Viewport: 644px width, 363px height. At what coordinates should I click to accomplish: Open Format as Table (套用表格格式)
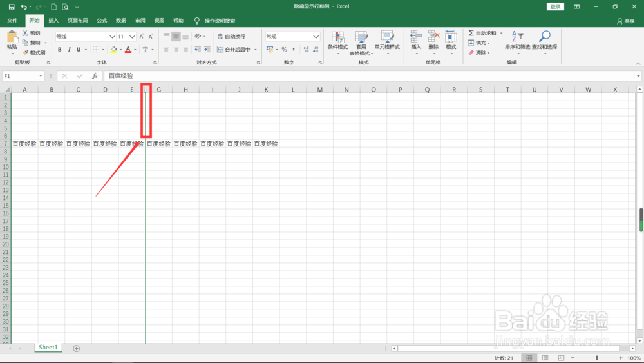pyautogui.click(x=361, y=43)
